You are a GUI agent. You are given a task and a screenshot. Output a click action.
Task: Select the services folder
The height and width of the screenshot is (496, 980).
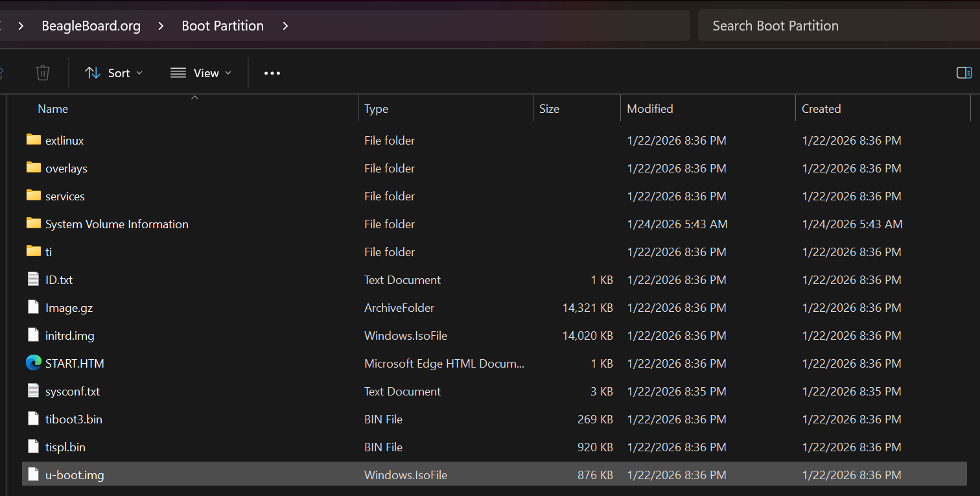tap(65, 196)
